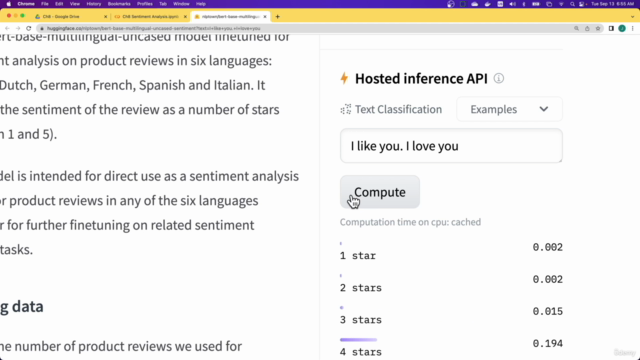Viewport: 640px width, 360px height.
Task: Open the Chrome three-dot menu
Action: tap(633, 28)
